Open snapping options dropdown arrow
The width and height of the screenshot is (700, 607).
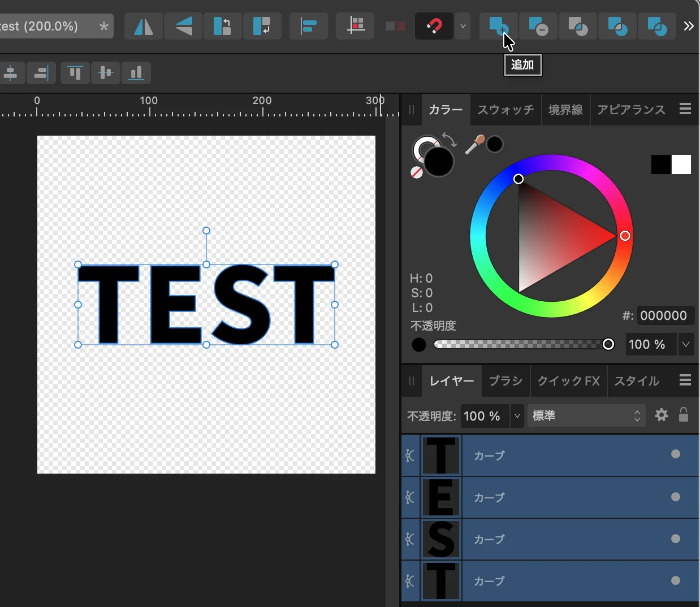463,27
